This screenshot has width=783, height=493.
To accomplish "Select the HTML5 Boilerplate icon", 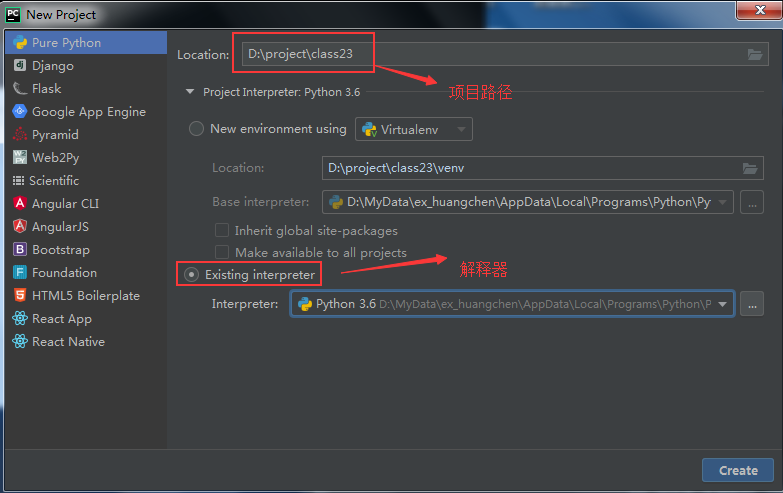I will coord(20,295).
